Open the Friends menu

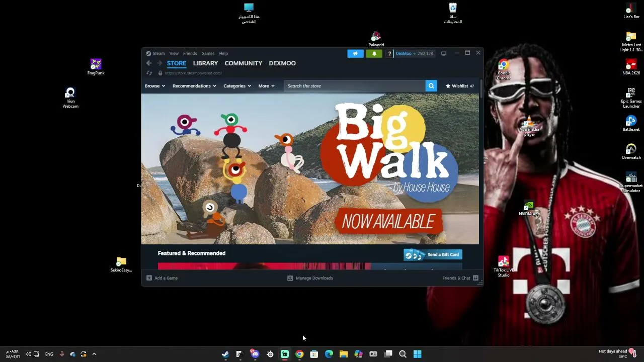[x=190, y=53]
